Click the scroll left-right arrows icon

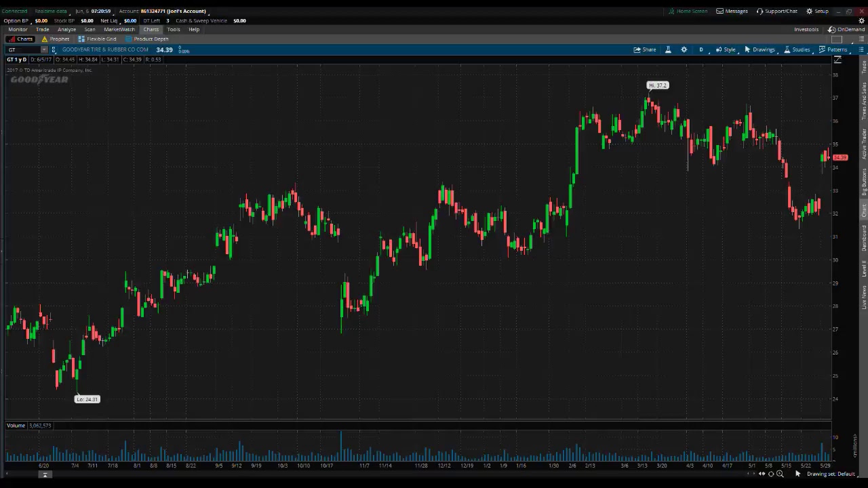[762, 474]
